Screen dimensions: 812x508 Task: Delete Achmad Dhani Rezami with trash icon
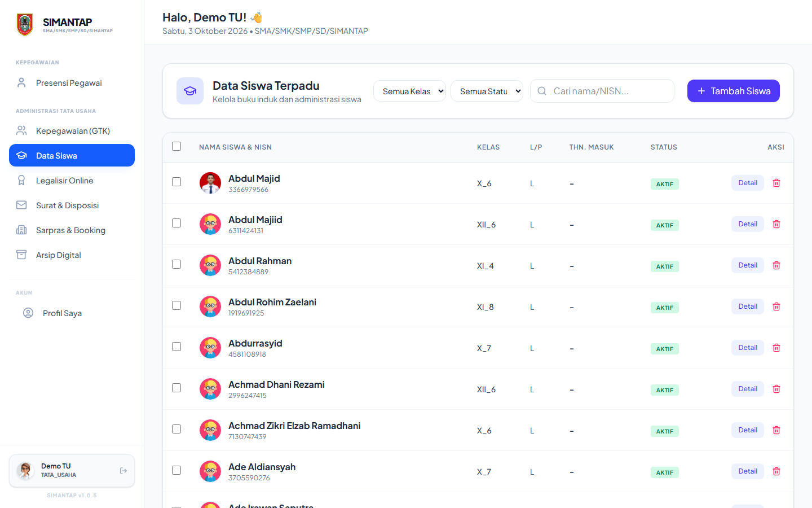tap(776, 389)
